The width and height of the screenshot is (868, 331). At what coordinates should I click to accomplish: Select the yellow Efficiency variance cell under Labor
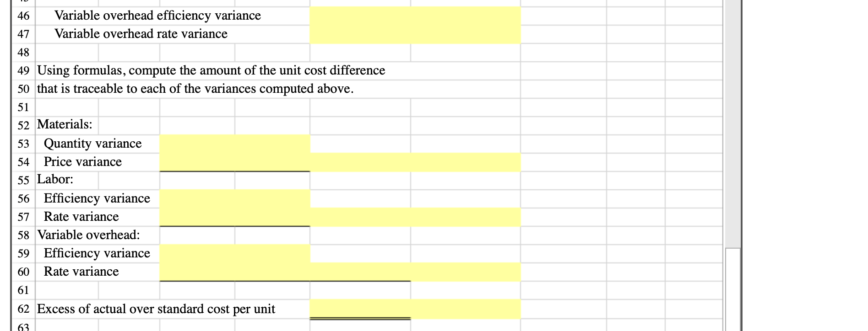[234, 198]
